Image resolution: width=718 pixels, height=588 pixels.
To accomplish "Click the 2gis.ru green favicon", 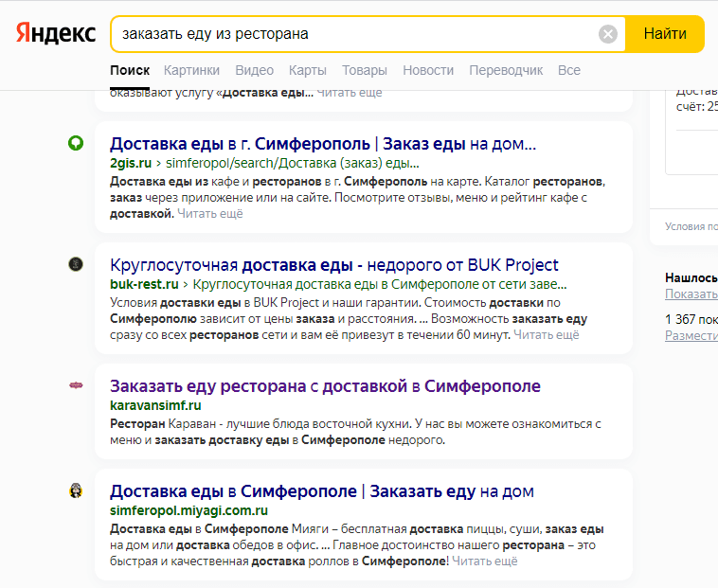I will coord(76,143).
